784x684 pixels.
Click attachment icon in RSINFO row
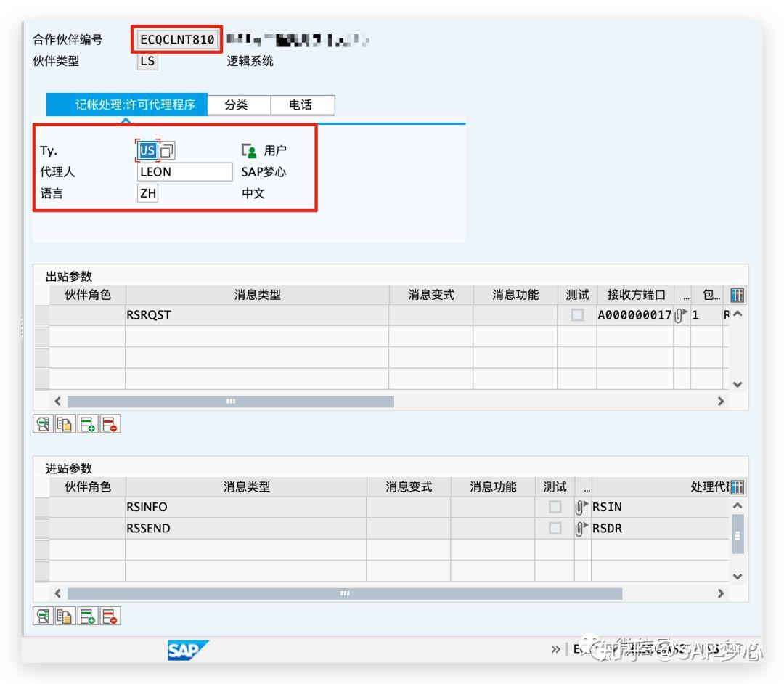tap(581, 507)
